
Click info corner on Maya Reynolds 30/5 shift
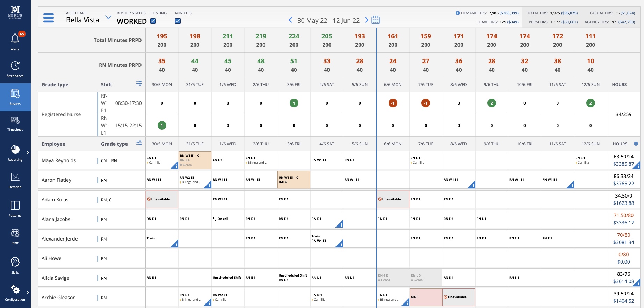pos(175,166)
